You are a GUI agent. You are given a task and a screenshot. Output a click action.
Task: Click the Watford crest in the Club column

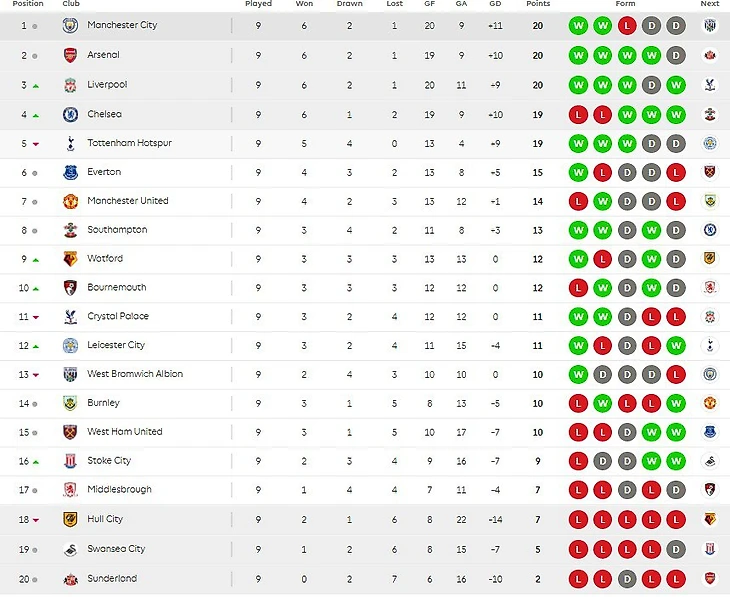click(70, 259)
